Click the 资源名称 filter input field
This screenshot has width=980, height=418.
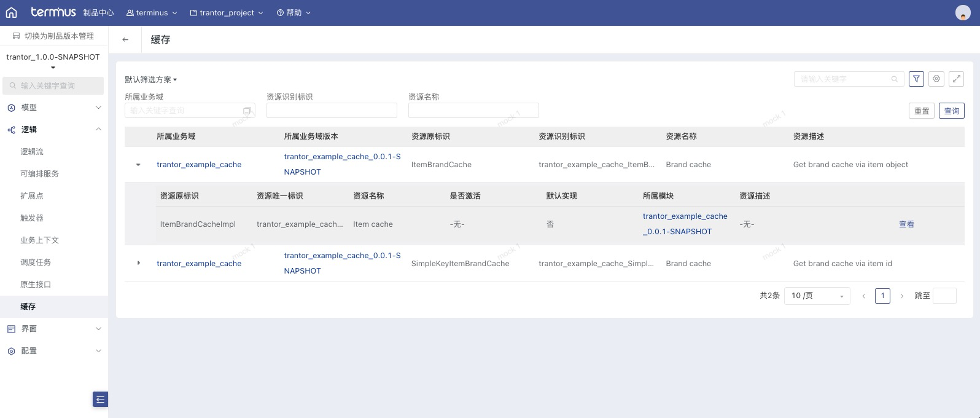coord(473,111)
